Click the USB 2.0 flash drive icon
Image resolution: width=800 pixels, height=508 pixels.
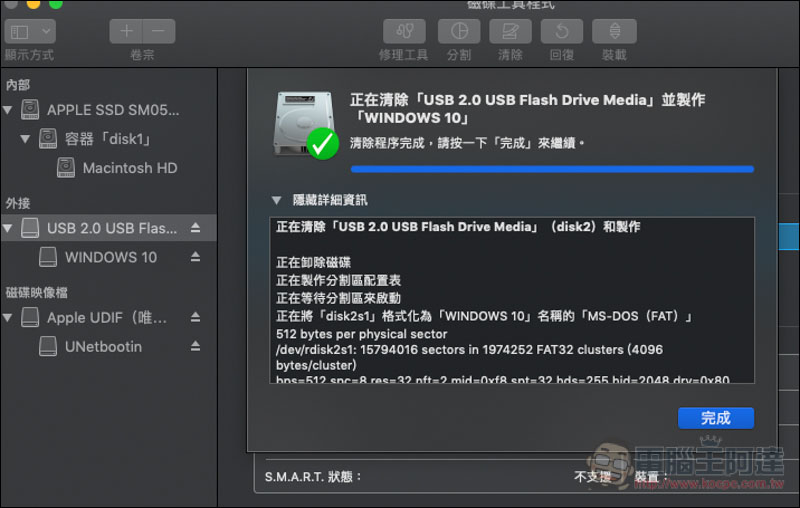30,228
